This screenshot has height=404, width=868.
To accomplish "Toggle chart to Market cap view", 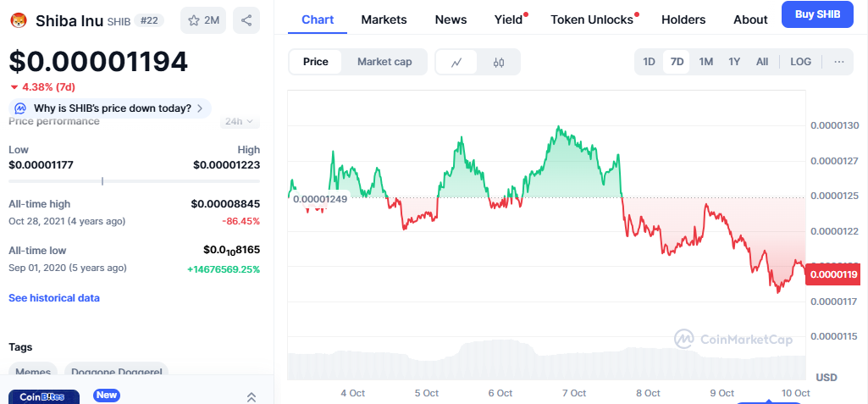I will [384, 62].
